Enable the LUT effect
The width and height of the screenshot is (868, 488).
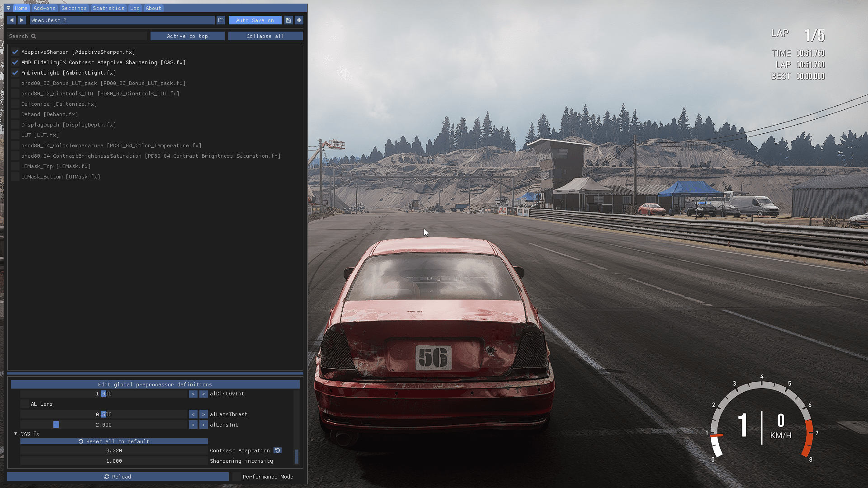click(x=15, y=135)
